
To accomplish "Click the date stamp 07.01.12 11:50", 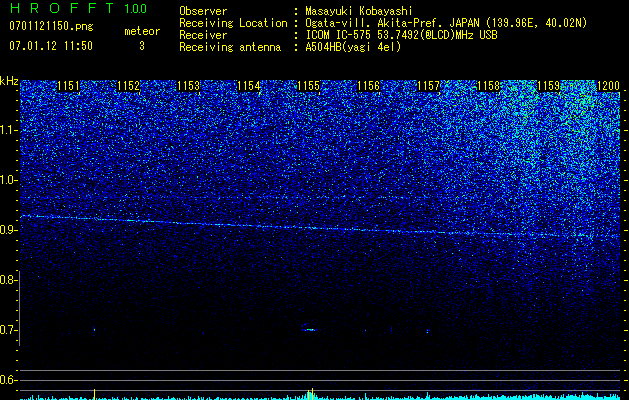I will [x=51, y=46].
